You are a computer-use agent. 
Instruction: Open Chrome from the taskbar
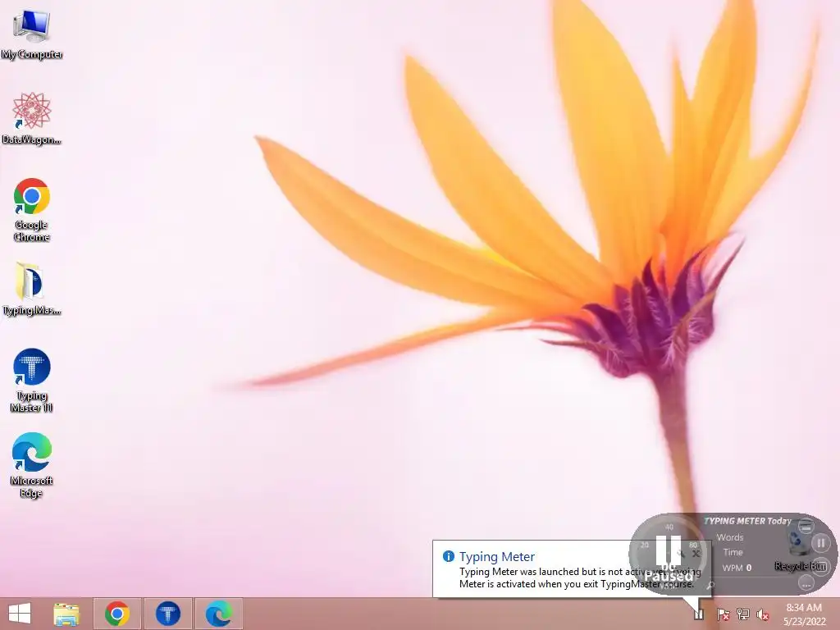pyautogui.click(x=117, y=614)
